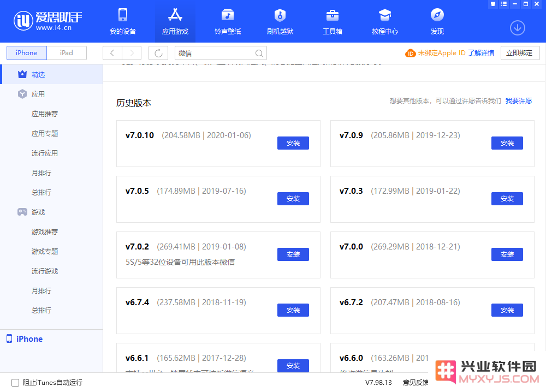Click the skin shirt icon in title bar
The image size is (546, 392).
(x=493, y=4)
